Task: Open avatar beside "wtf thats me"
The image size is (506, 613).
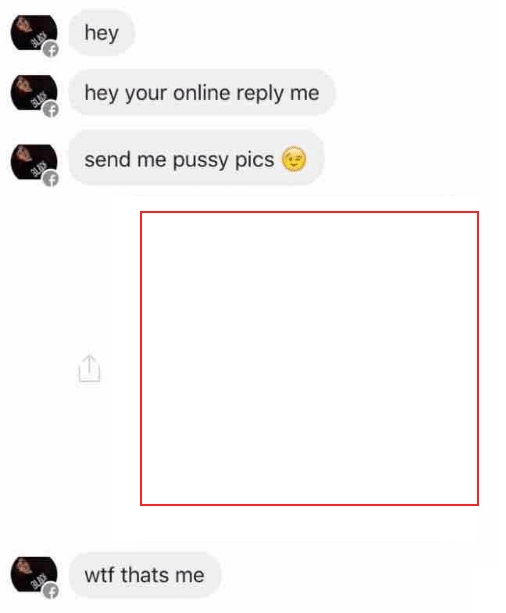Action: pos(34,575)
